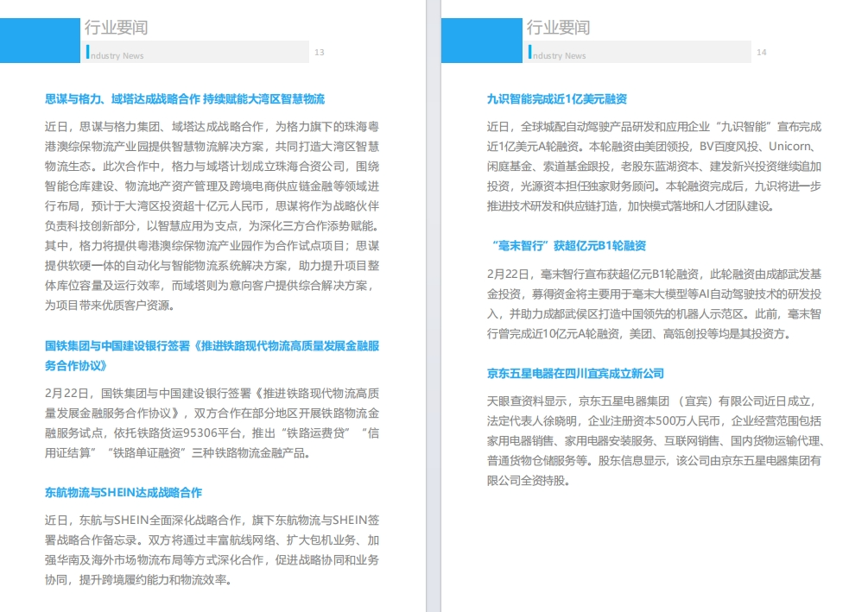The height and width of the screenshot is (612, 868).
Task: Click the line ending 为项目带来优质客户资源。
Action: pyautogui.click(x=110, y=306)
